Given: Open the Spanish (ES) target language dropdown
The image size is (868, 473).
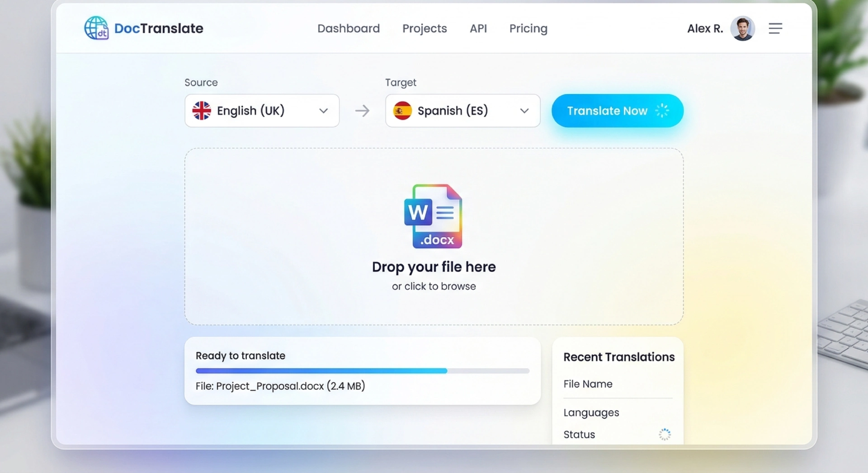Looking at the screenshot, I should pos(462,111).
